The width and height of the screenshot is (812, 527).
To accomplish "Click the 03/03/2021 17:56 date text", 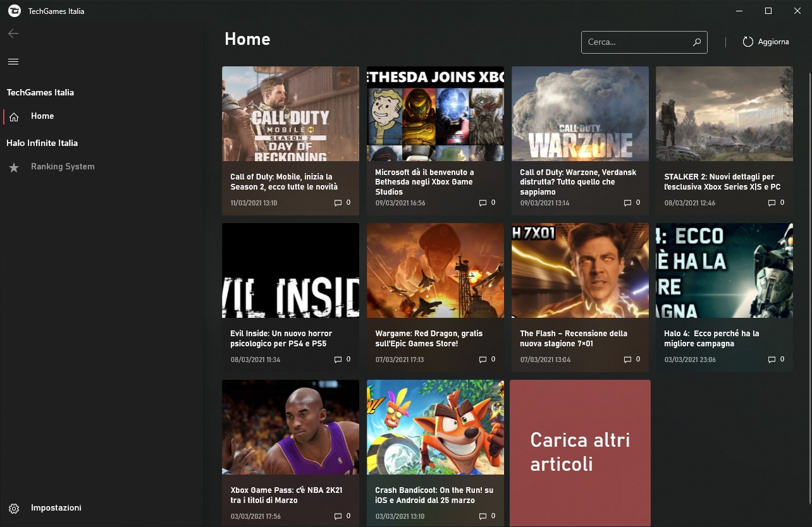I will (255, 516).
